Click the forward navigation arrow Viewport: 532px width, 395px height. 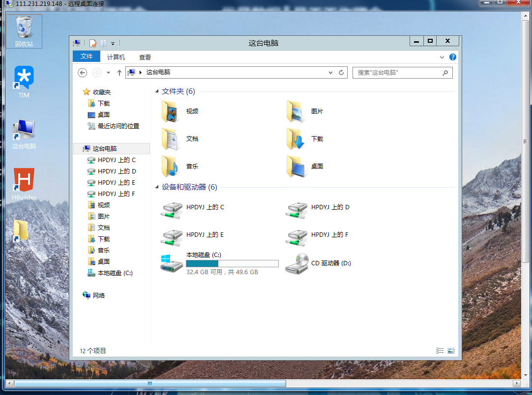(x=97, y=73)
